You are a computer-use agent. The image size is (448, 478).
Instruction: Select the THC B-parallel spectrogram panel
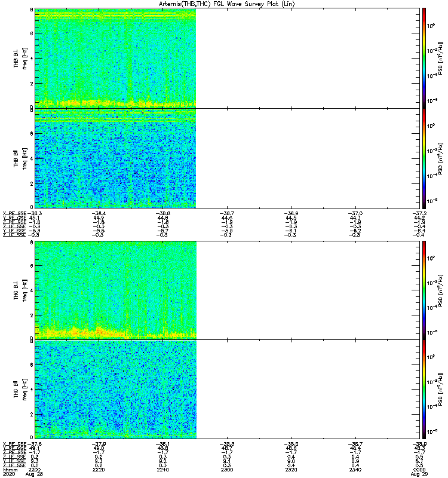pos(228,390)
